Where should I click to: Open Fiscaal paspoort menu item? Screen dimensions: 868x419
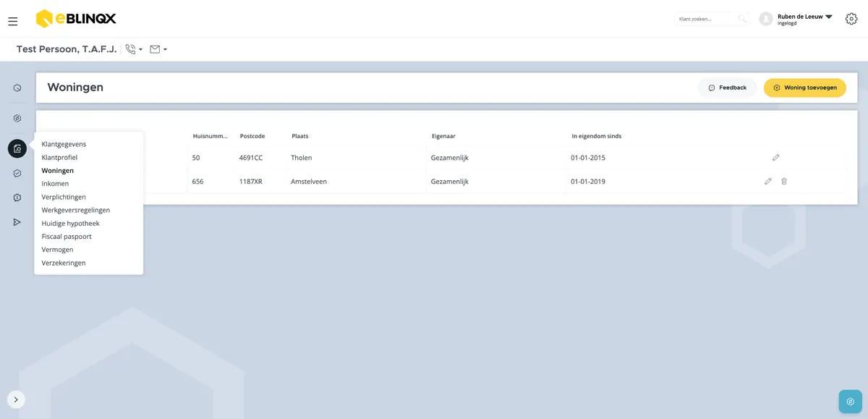coord(67,237)
